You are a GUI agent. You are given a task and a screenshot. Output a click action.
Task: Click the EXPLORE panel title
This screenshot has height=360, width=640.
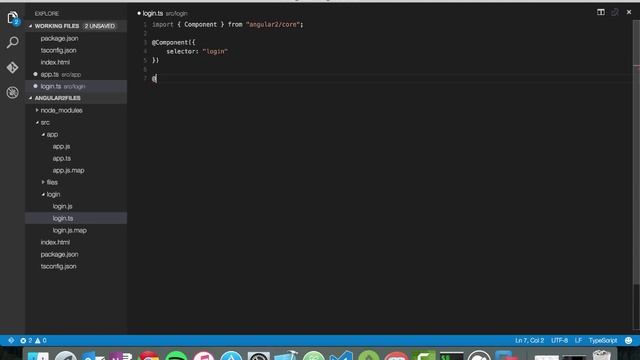tap(47, 13)
